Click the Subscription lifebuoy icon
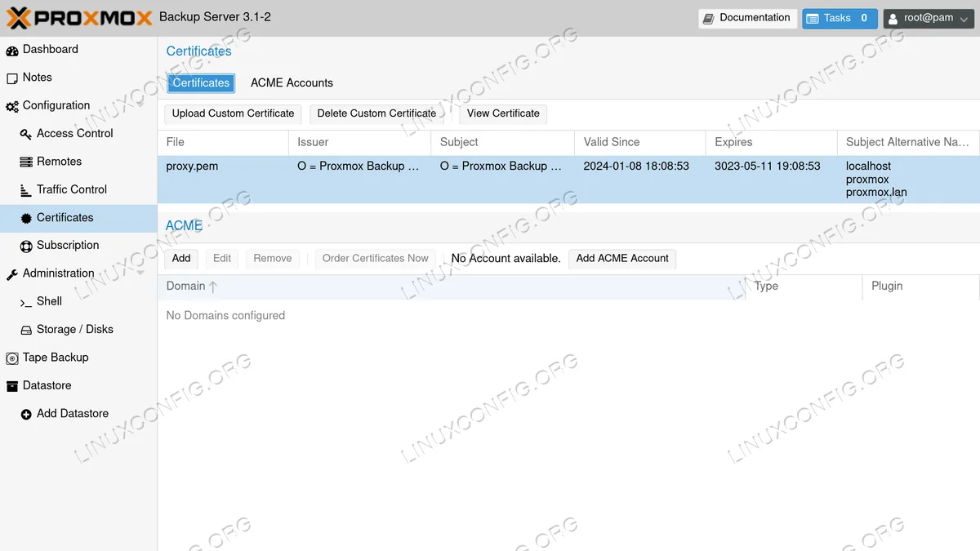Screen dimensions: 980x551 click(x=26, y=246)
